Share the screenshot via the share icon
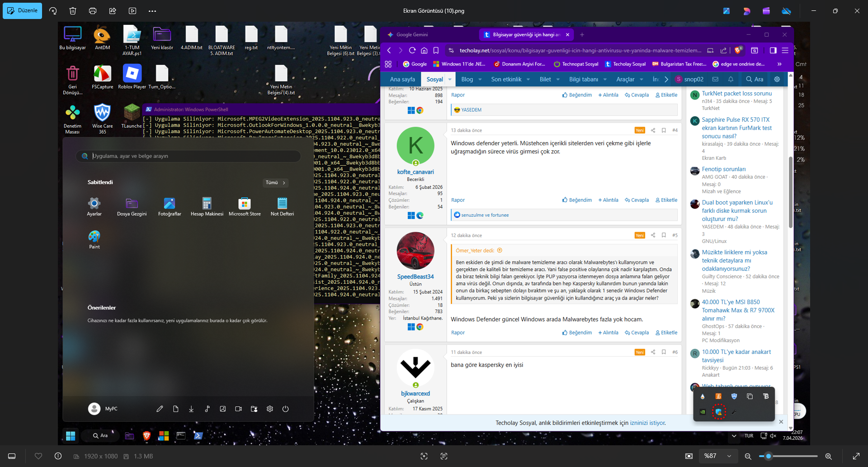Screen dimensions: 868x467 click(113, 11)
